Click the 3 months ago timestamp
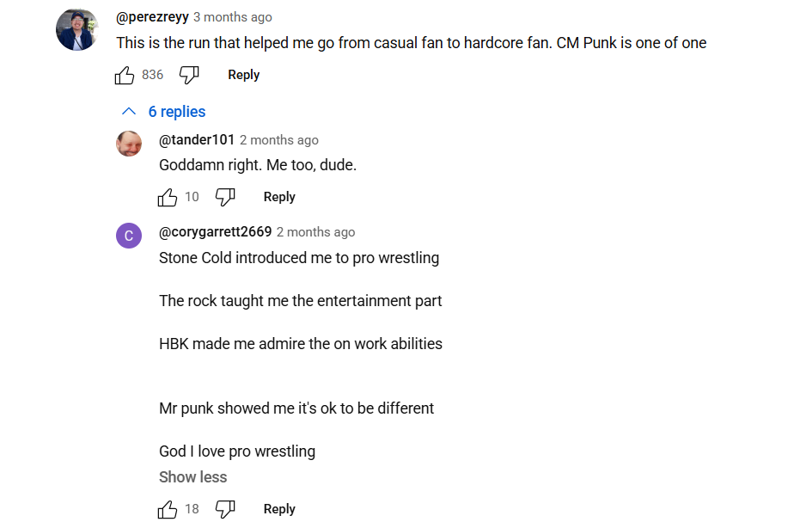The width and height of the screenshot is (812, 528). (233, 17)
